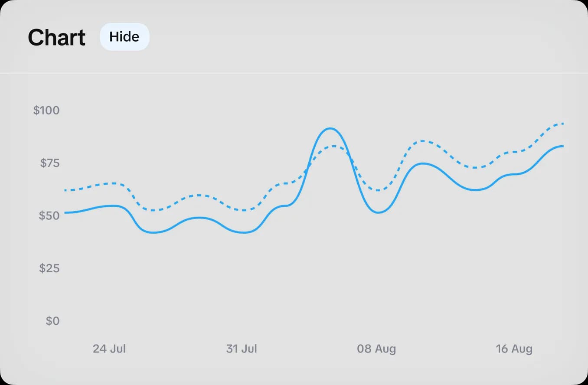
Task: Click the $0 axis label
Action: point(52,321)
